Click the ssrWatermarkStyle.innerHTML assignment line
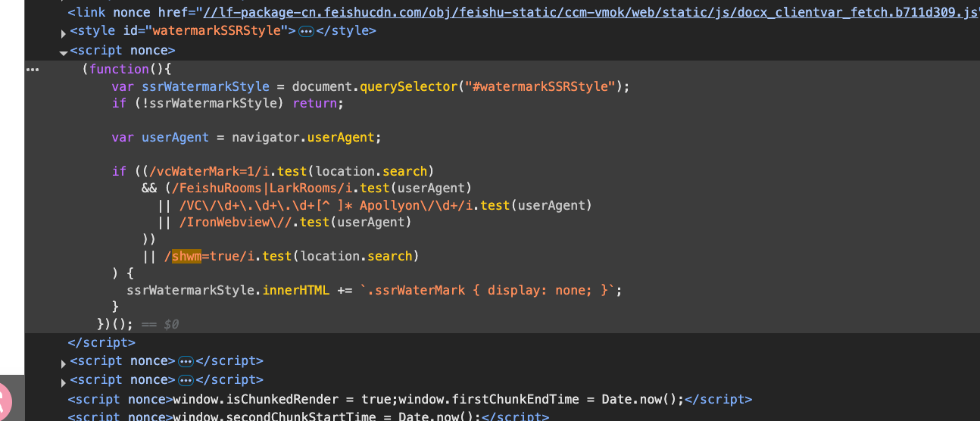This screenshot has height=421, width=980. point(374,290)
